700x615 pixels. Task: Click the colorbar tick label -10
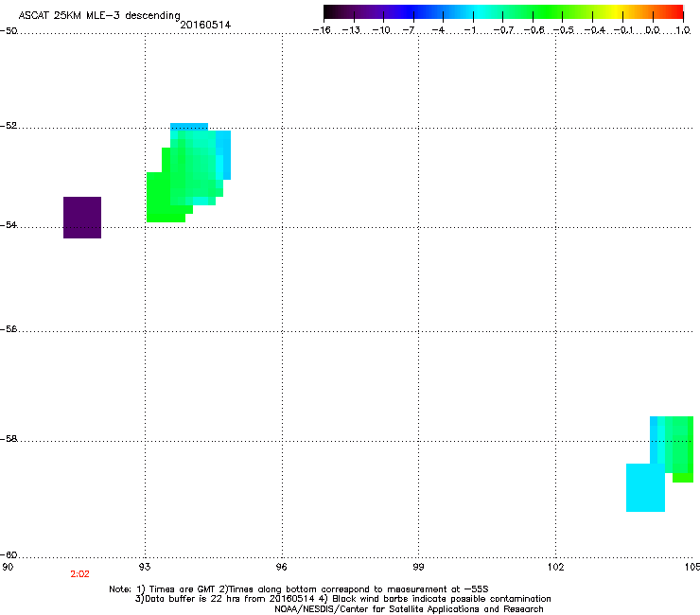[381, 30]
